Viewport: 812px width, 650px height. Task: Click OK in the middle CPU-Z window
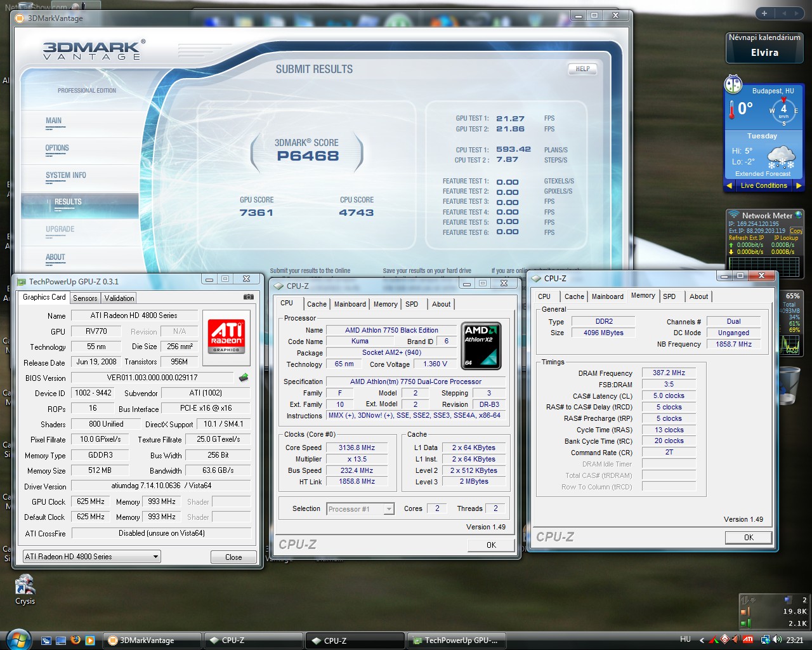(x=491, y=545)
